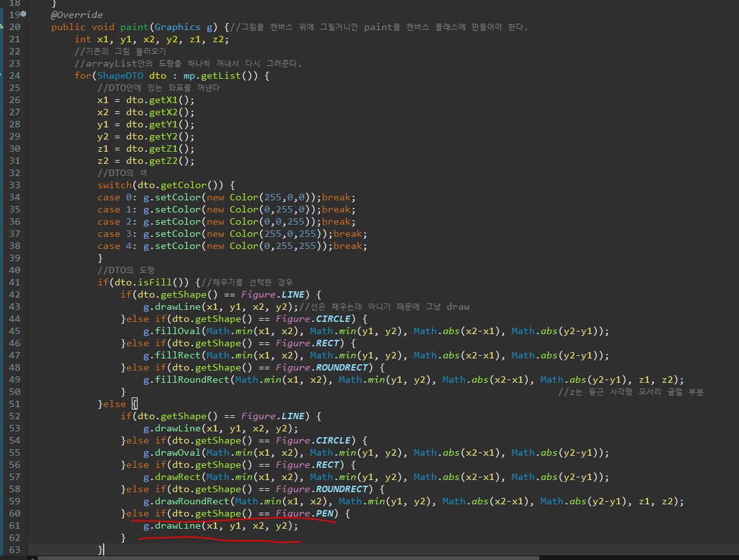Click Figure.CIRCLE on line 44

(x=313, y=319)
